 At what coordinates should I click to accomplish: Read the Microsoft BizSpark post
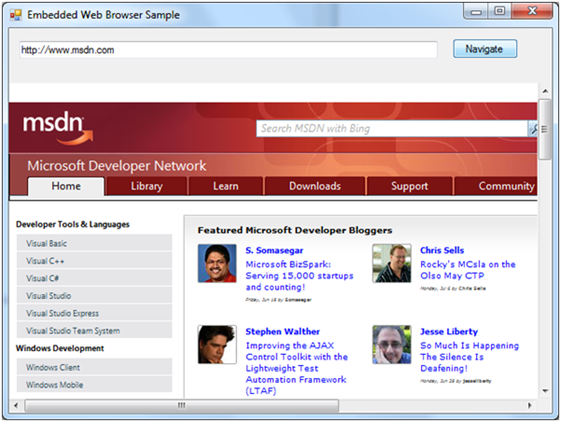tap(299, 276)
